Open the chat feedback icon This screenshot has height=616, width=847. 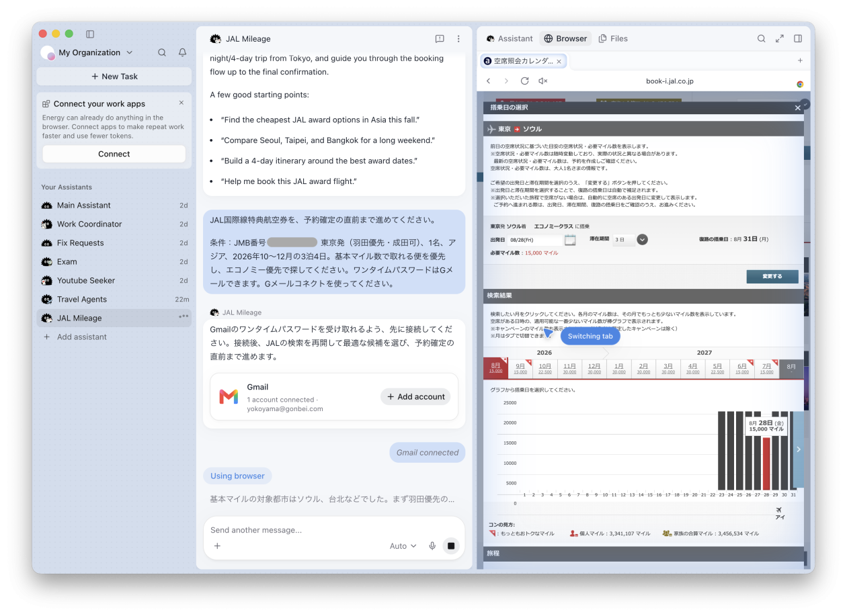[440, 39]
